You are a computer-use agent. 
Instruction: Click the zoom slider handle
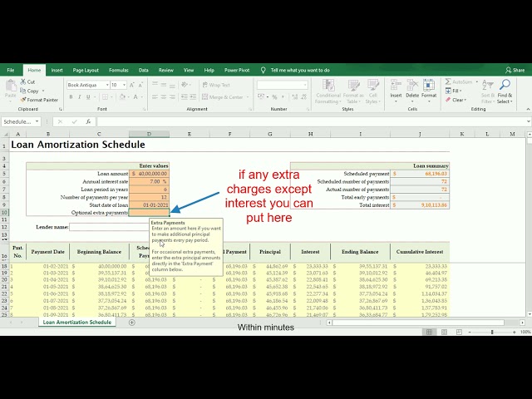[x=492, y=332]
